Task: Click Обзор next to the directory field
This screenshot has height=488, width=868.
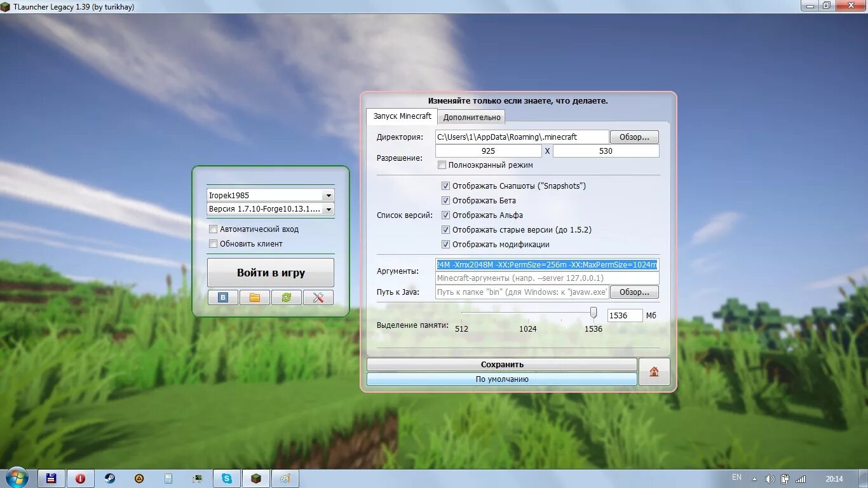Action: point(634,137)
